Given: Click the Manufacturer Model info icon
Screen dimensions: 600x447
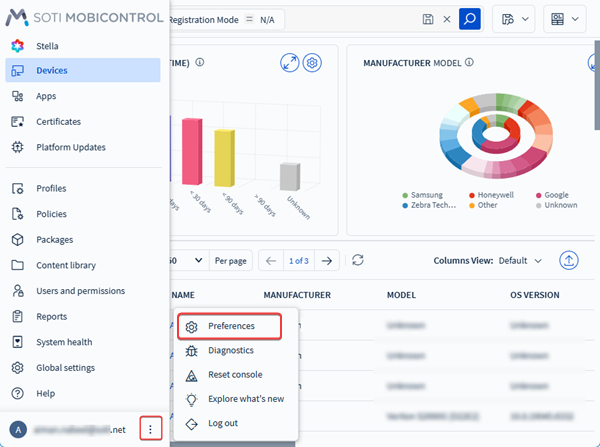Looking at the screenshot, I should pos(469,62).
